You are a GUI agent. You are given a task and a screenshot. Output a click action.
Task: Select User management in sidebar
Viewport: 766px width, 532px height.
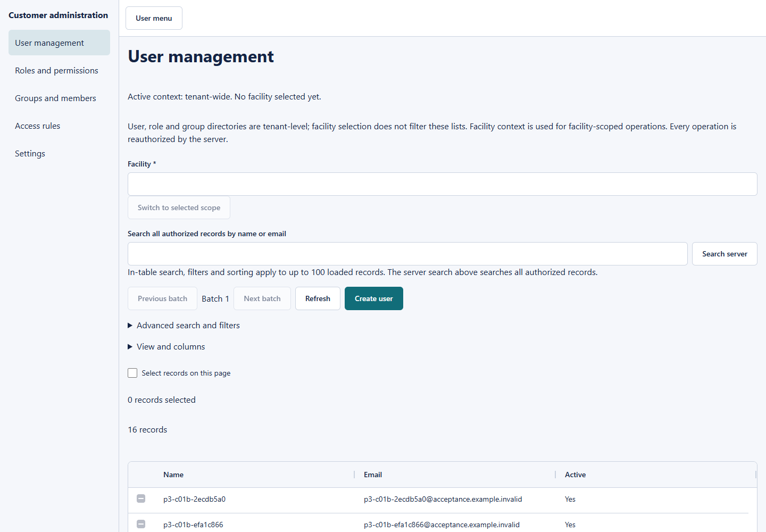click(x=59, y=43)
